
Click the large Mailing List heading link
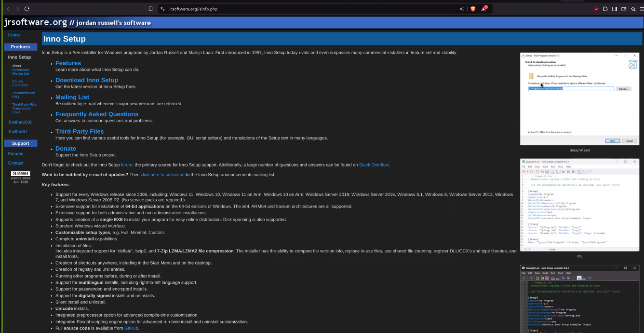[72, 97]
